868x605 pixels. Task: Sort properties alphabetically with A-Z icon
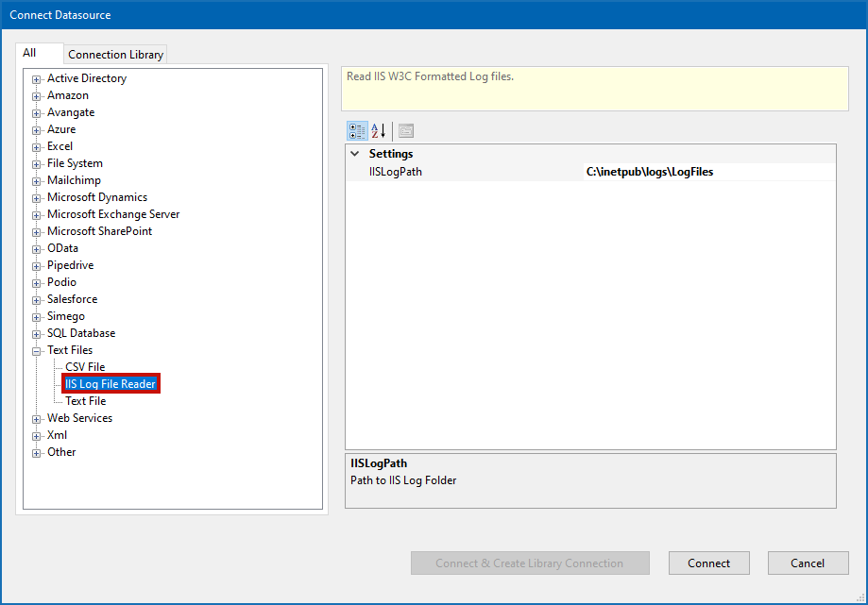tap(379, 131)
